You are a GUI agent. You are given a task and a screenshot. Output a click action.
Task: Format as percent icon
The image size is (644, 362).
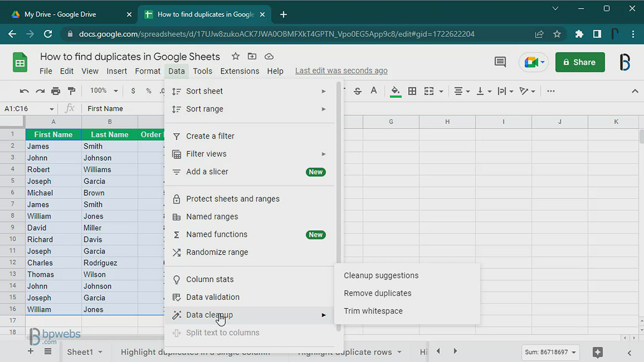[x=149, y=91]
